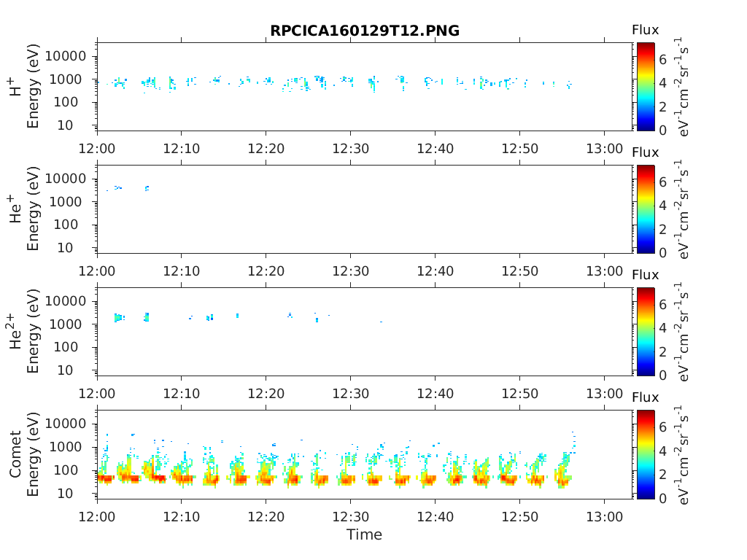Image resolution: width=747 pixels, height=560 pixels.
Task: Click the 2 tick on He+ colorbar
Action: [x=662, y=229]
